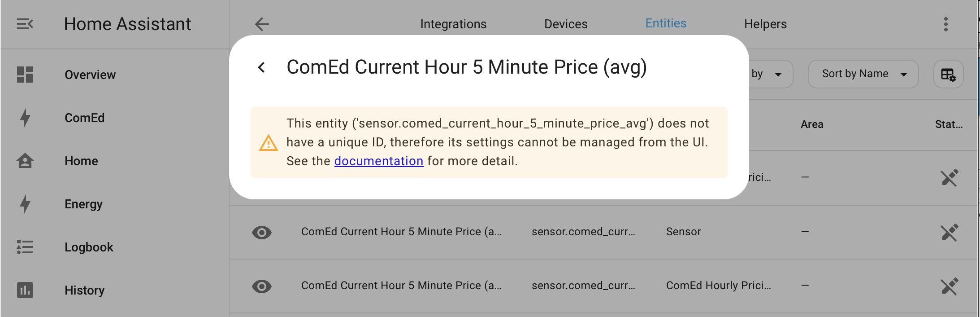Open the Integrations tab
This screenshot has height=317, width=980.
[453, 24]
